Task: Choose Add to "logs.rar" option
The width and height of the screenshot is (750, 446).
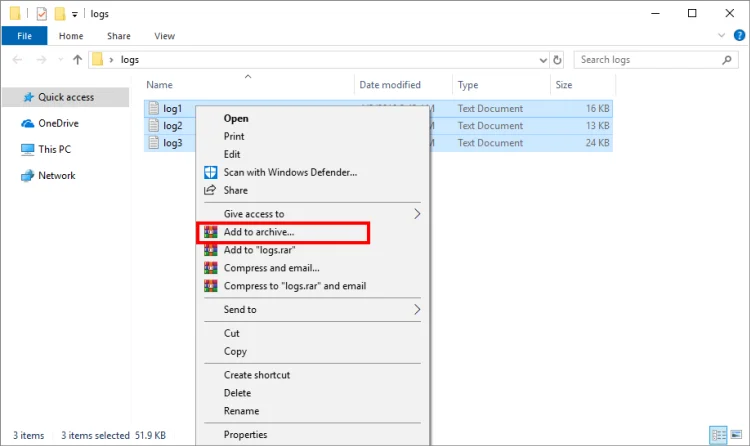Action: [x=259, y=250]
